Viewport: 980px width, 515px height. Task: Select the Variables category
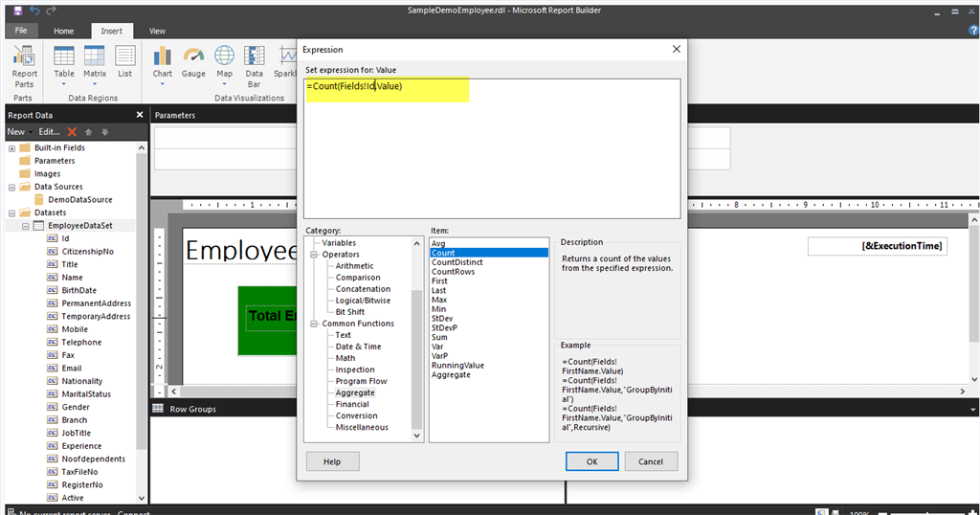pyautogui.click(x=339, y=242)
